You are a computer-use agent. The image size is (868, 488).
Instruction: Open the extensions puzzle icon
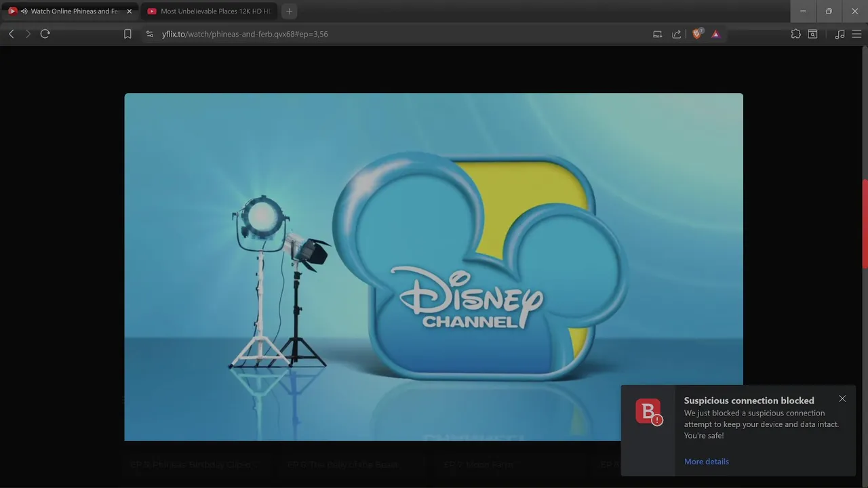(x=796, y=34)
